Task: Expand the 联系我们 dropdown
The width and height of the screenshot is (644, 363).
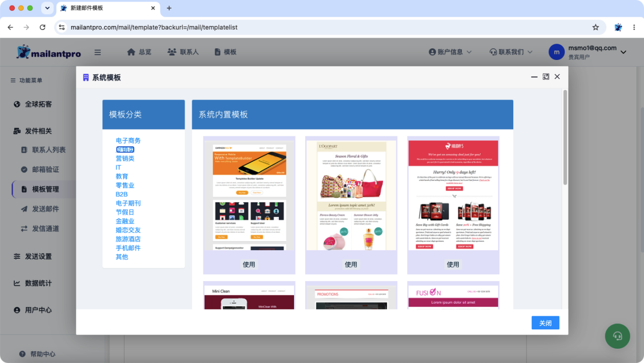Action: coord(511,52)
